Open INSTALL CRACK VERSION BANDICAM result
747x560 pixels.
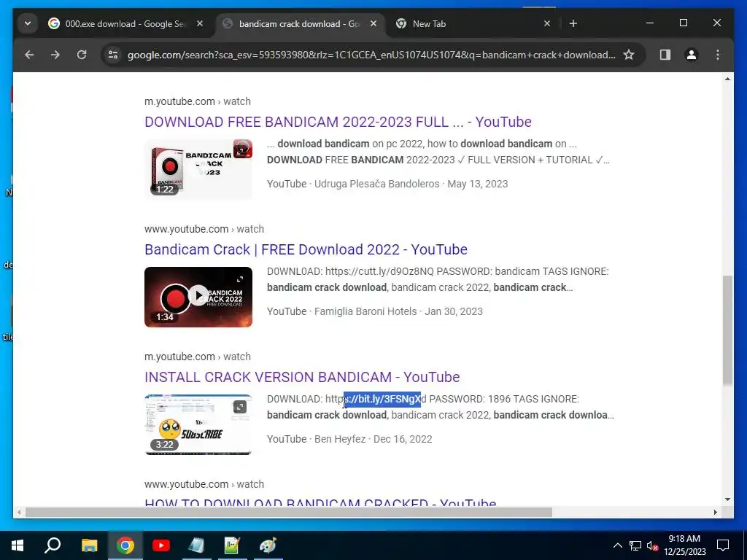pos(302,377)
